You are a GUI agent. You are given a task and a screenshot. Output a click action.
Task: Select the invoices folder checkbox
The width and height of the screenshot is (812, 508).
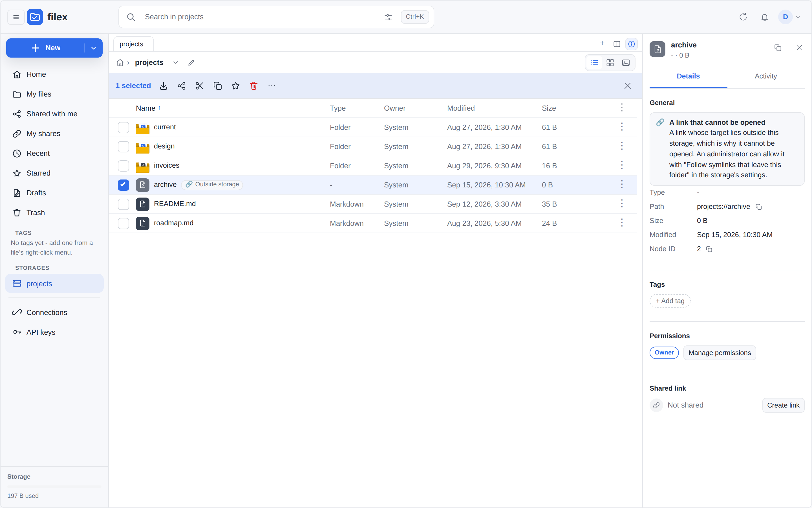click(x=123, y=166)
